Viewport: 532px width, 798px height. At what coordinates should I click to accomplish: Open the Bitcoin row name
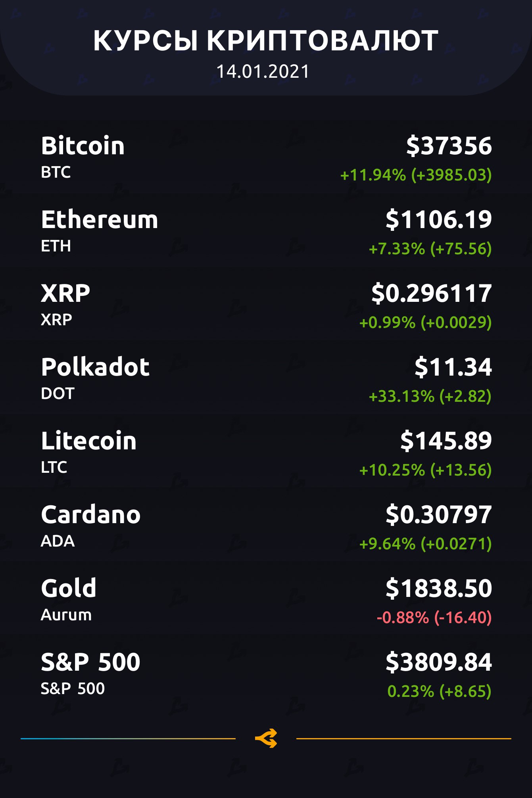[x=83, y=146]
